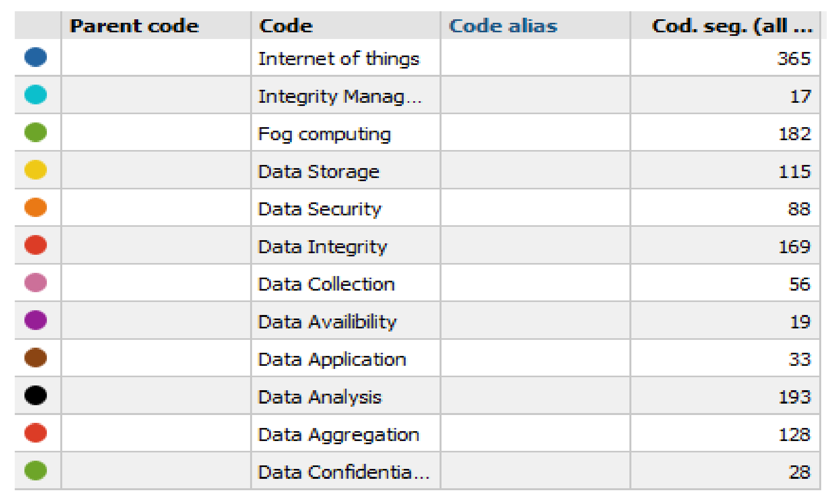Click blue color dot for Internet of things
This screenshot has height=504, width=835.
pos(35,57)
